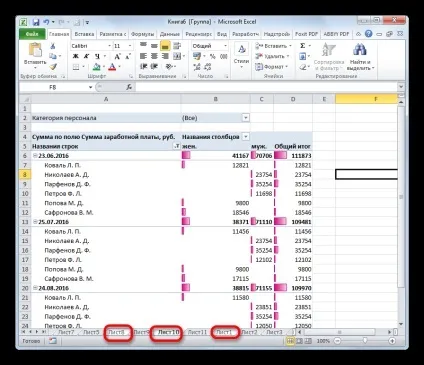This screenshot has height=365, width=424.
Task: Select the Лист7 sheet tab
Action: [66, 332]
